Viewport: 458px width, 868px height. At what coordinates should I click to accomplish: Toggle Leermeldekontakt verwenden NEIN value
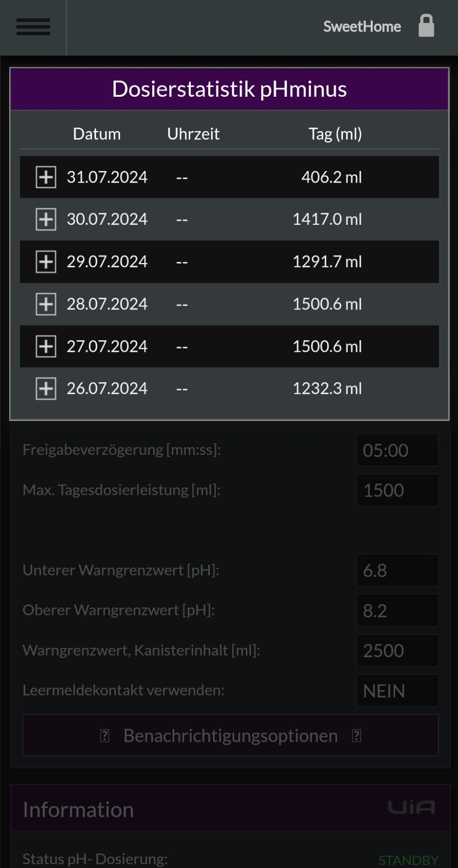pyautogui.click(x=397, y=690)
